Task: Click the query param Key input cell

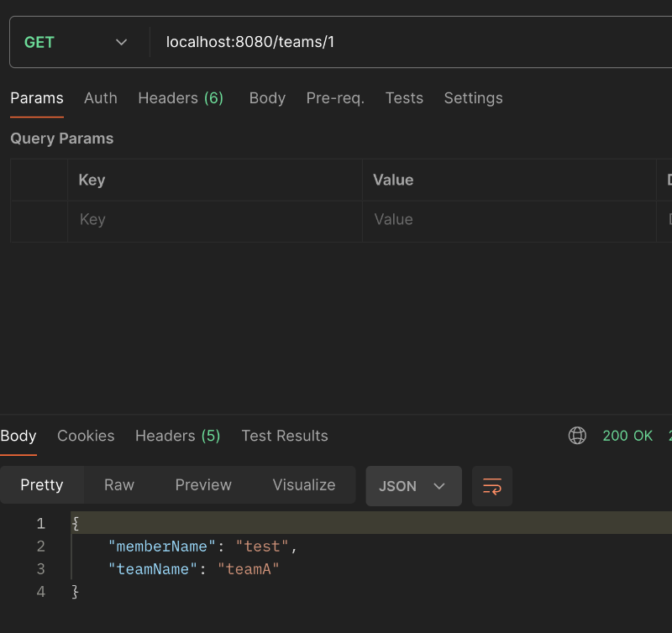Action: tap(215, 222)
